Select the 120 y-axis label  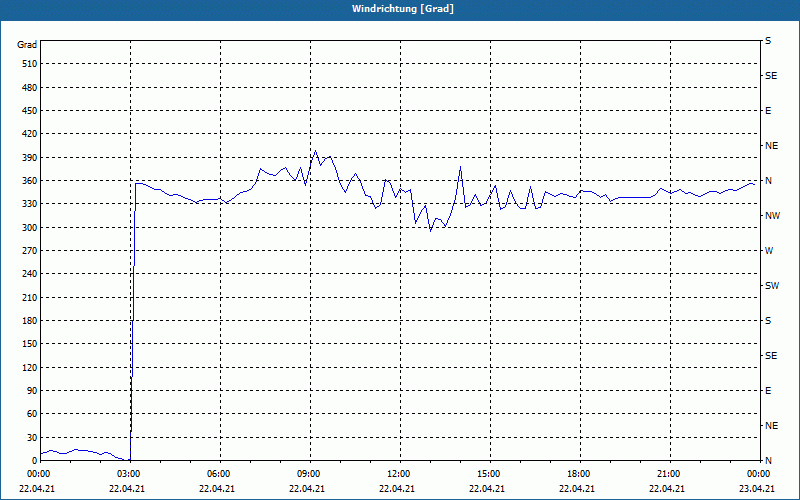[x=30, y=367]
